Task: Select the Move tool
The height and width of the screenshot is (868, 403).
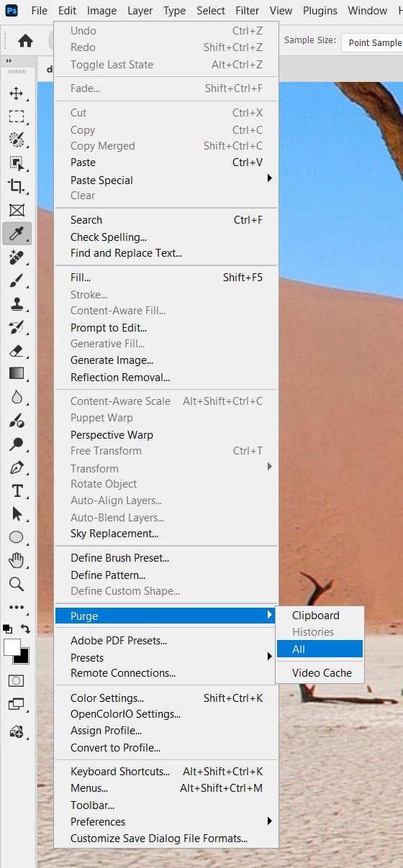Action: click(x=17, y=93)
